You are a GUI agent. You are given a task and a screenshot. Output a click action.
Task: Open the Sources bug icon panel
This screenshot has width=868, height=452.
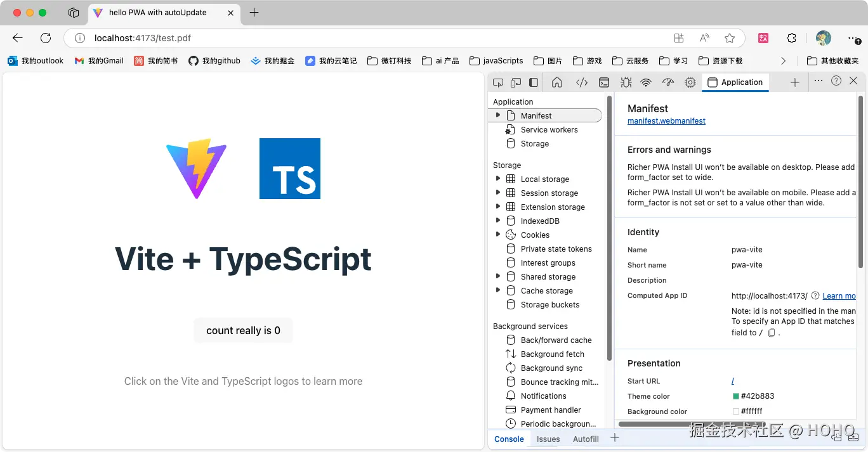(x=626, y=82)
